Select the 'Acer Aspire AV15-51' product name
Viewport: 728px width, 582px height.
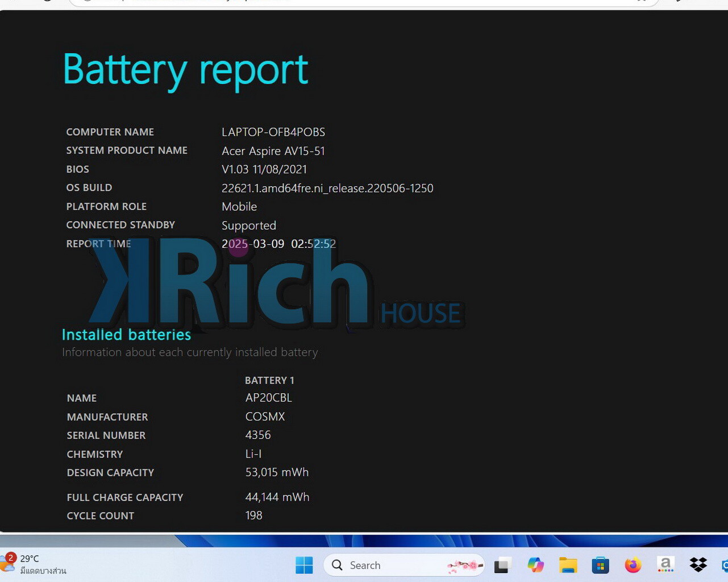pyautogui.click(x=273, y=151)
